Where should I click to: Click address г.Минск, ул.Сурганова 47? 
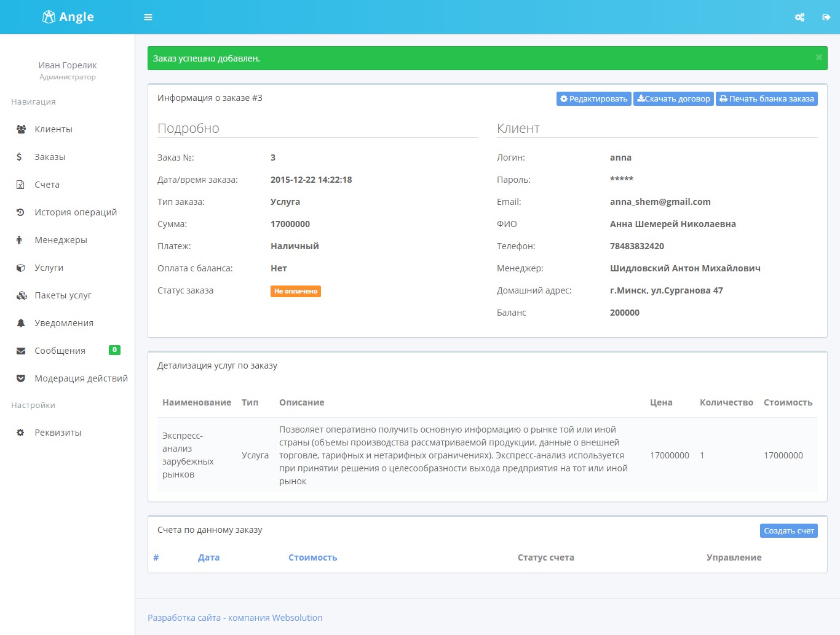(667, 290)
